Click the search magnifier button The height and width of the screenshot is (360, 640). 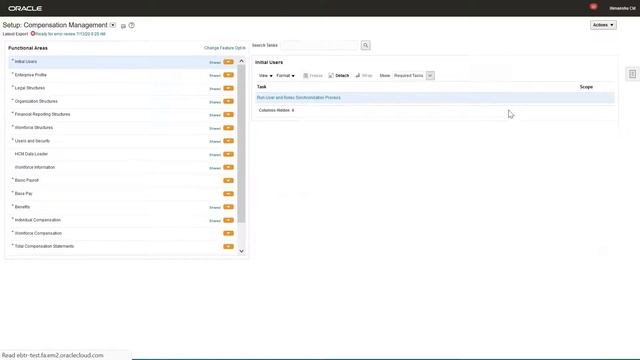tap(365, 45)
